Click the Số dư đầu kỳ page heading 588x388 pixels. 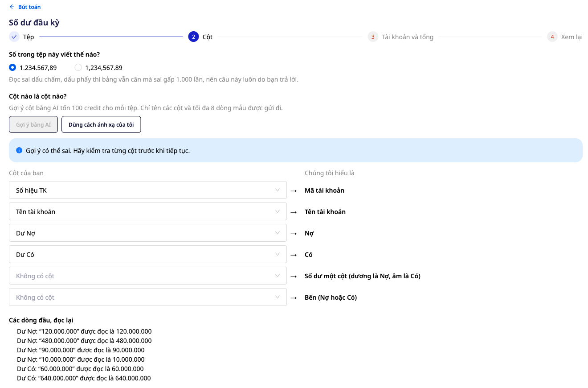pos(34,22)
